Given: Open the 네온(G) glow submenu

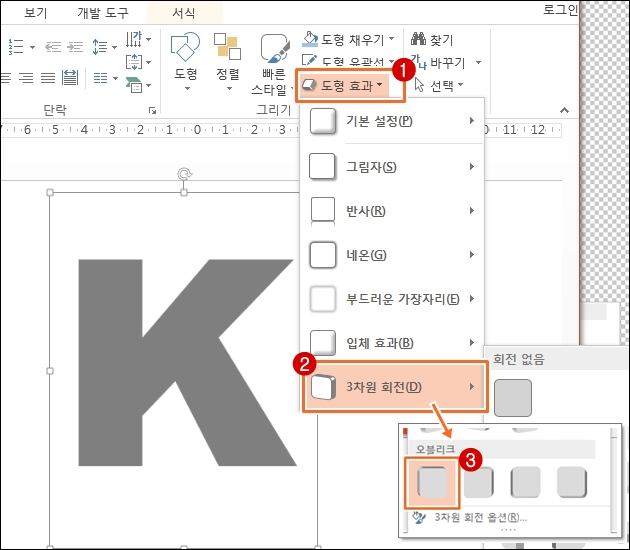Looking at the screenshot, I should (392, 255).
